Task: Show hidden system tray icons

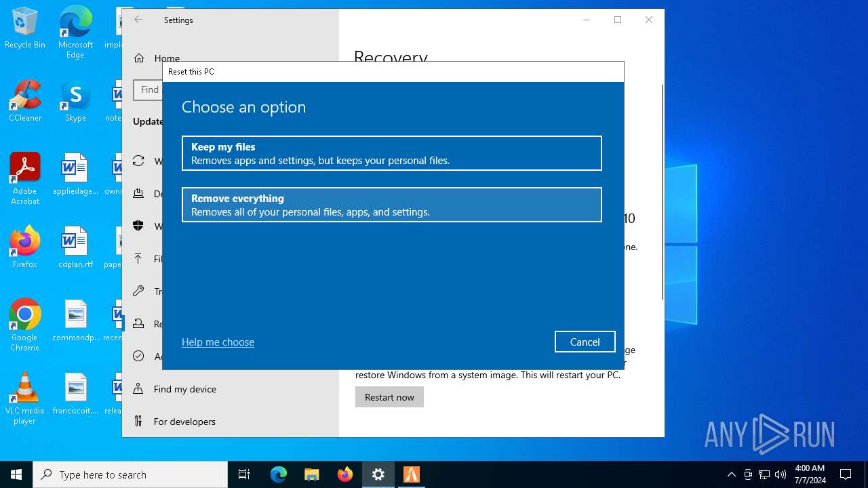Action: pos(731,474)
